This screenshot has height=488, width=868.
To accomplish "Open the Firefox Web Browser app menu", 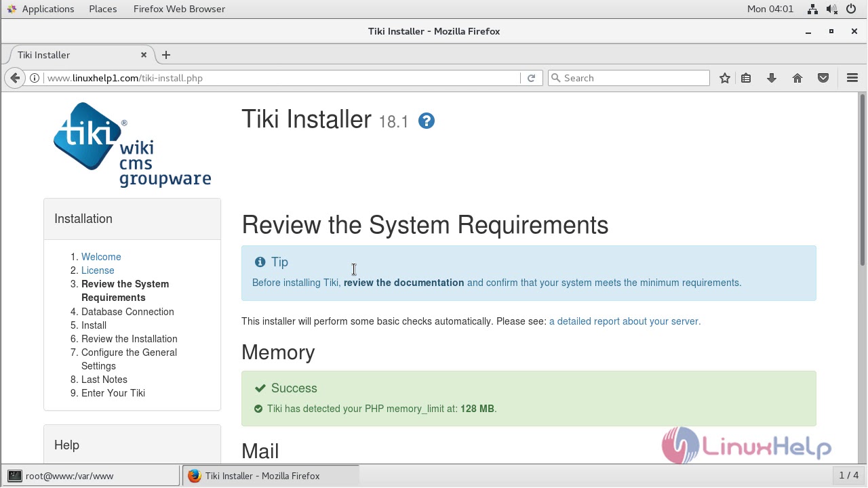I will [x=179, y=9].
